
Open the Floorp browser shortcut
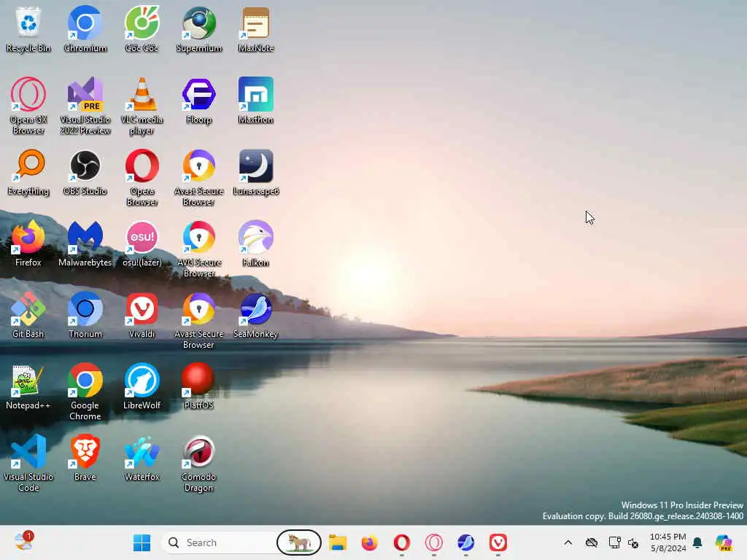[198, 101]
